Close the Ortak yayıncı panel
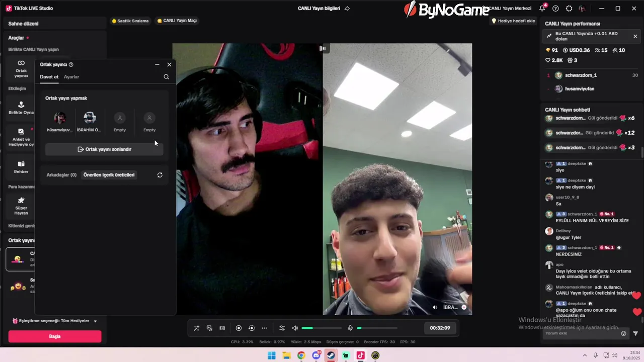The image size is (644, 362). click(x=169, y=64)
